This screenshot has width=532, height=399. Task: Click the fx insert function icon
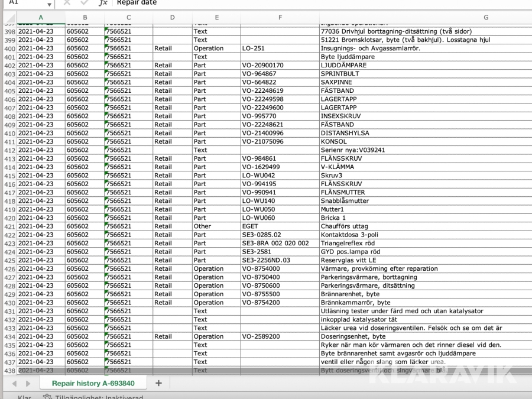[x=103, y=3]
